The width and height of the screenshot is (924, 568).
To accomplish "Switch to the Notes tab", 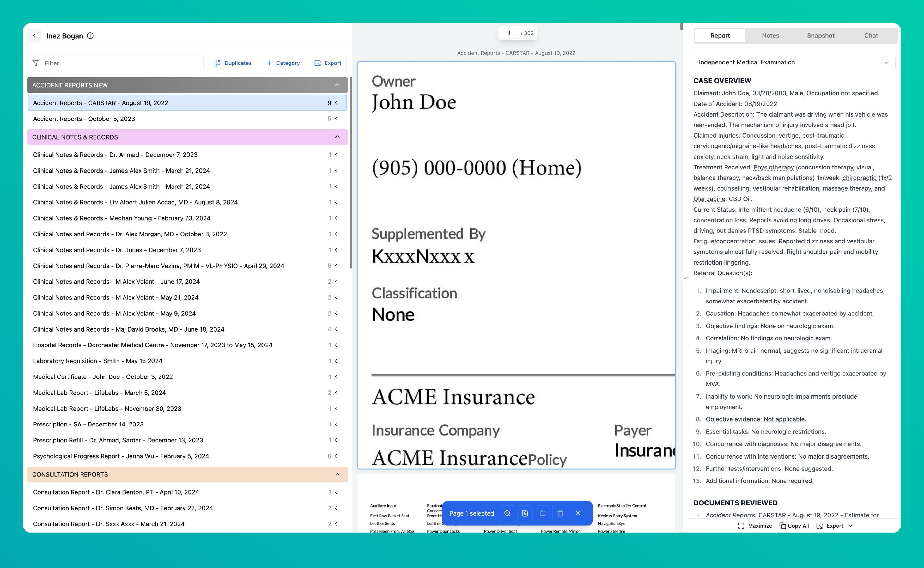I will [x=770, y=35].
